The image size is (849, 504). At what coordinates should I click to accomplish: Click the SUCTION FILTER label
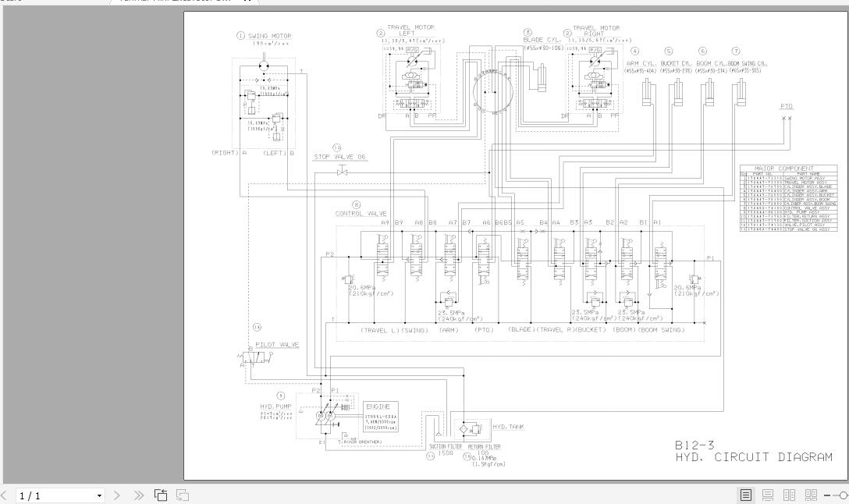[x=446, y=446]
